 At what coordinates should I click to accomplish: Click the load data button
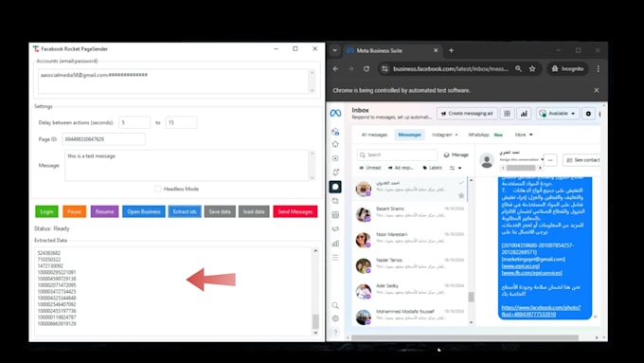(254, 211)
